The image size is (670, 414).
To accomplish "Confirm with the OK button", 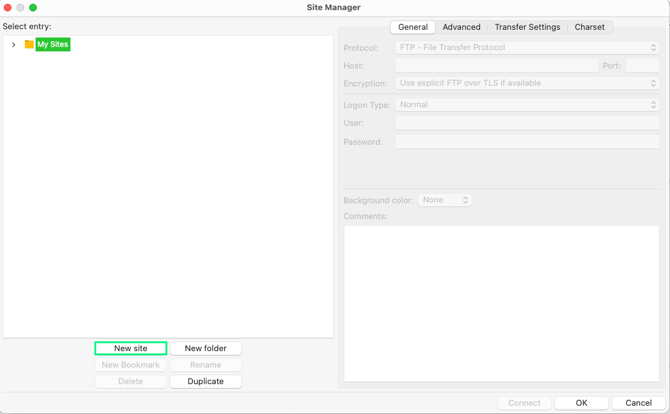I will pyautogui.click(x=581, y=403).
